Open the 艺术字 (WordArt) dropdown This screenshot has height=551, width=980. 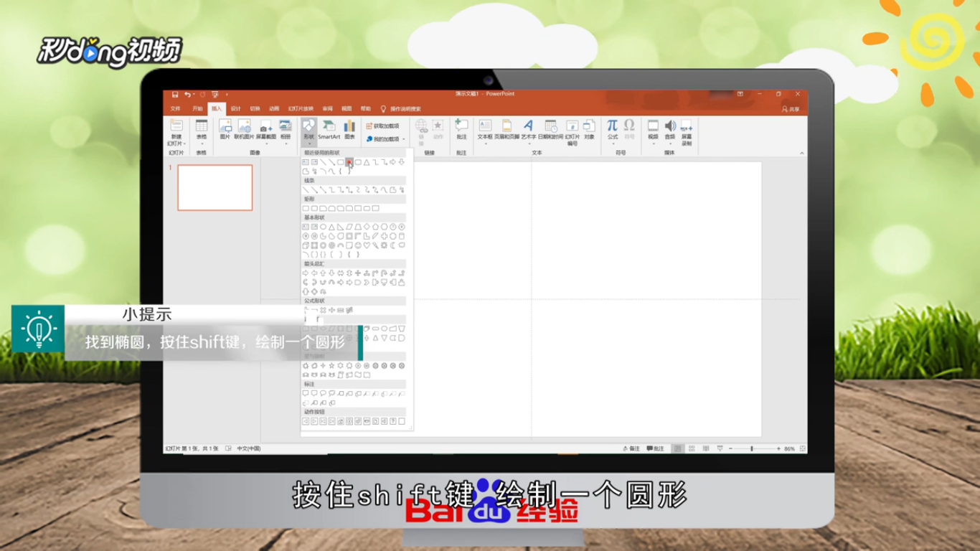coord(528,131)
